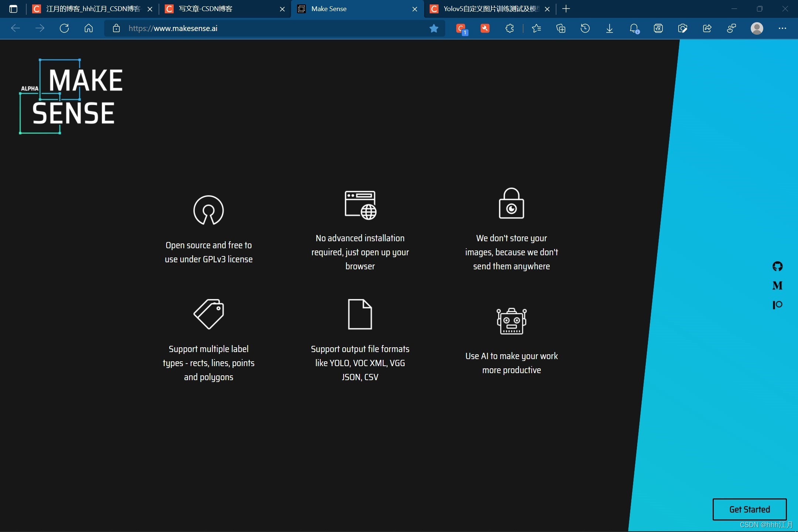
Task: Open the browser settings and more menu
Action: coord(782,28)
